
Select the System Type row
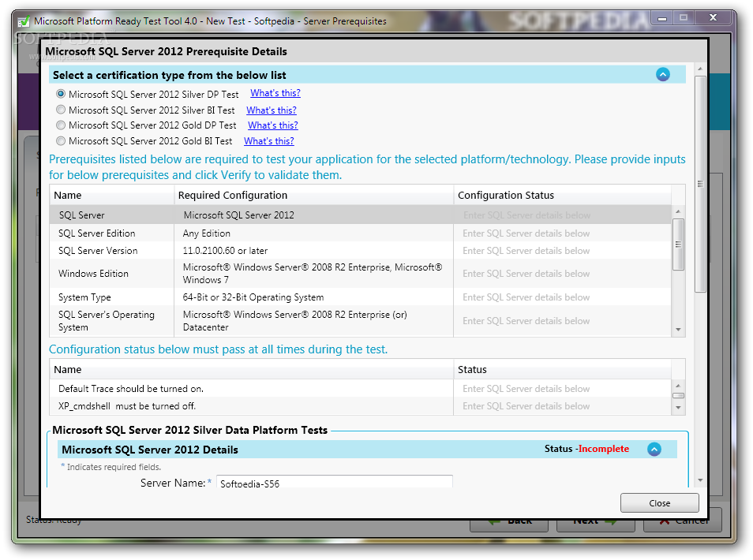point(360,297)
